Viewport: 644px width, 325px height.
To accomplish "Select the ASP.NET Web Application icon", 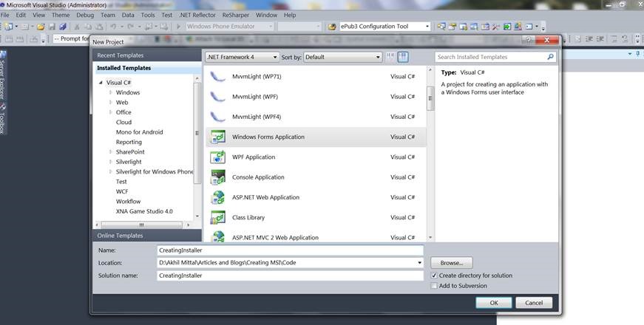I will [218, 197].
